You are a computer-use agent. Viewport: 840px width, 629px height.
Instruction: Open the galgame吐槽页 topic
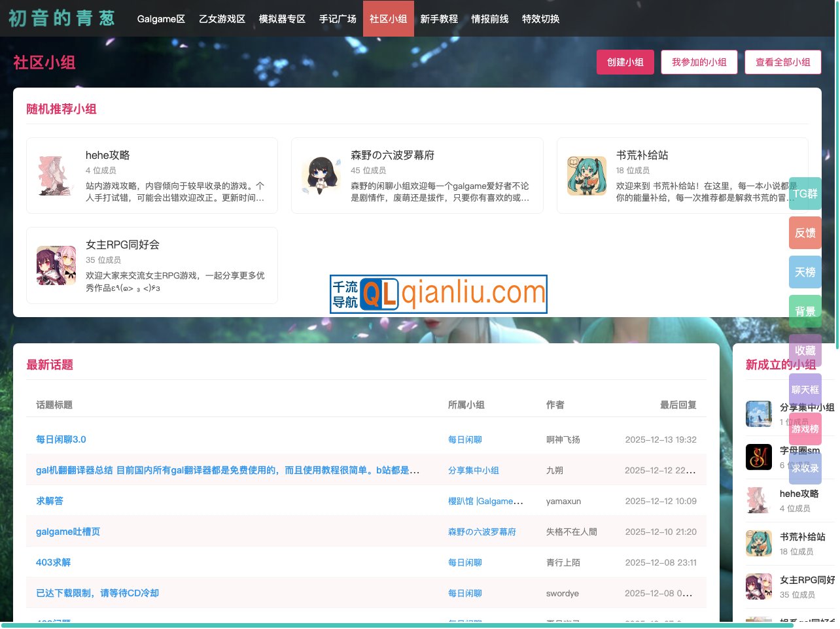pyautogui.click(x=68, y=532)
